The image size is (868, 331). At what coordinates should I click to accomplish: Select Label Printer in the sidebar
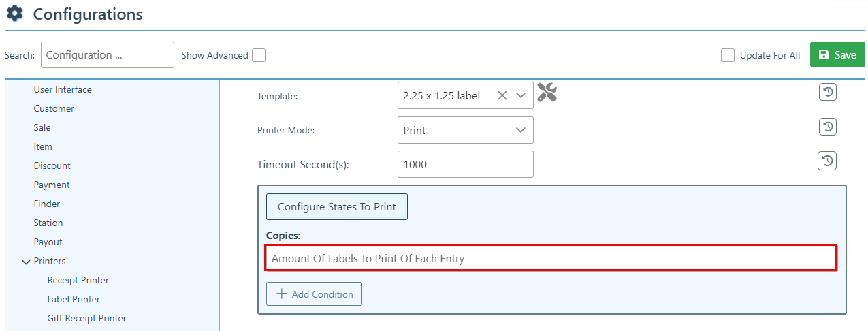click(x=74, y=299)
